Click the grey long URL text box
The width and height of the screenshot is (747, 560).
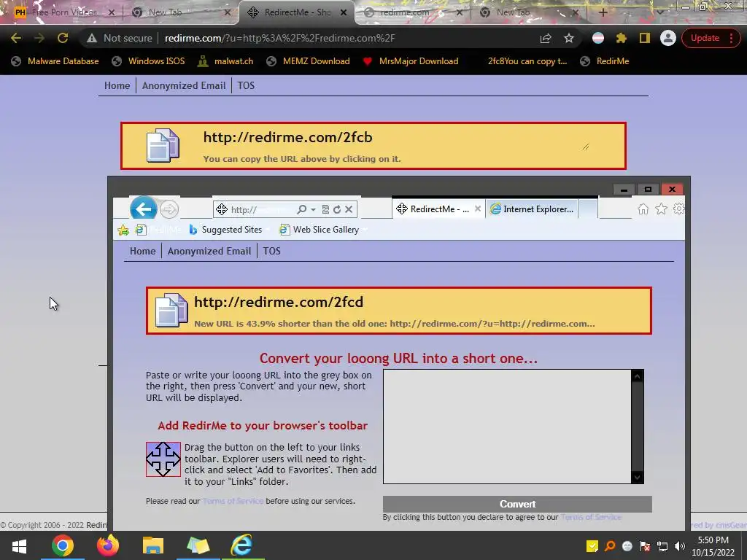(508, 427)
